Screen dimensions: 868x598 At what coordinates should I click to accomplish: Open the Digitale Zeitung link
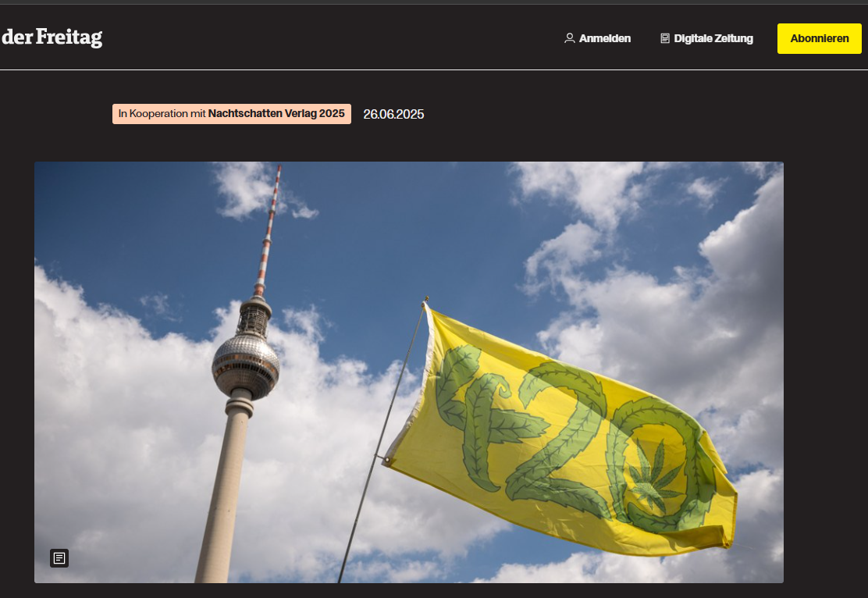[713, 38]
